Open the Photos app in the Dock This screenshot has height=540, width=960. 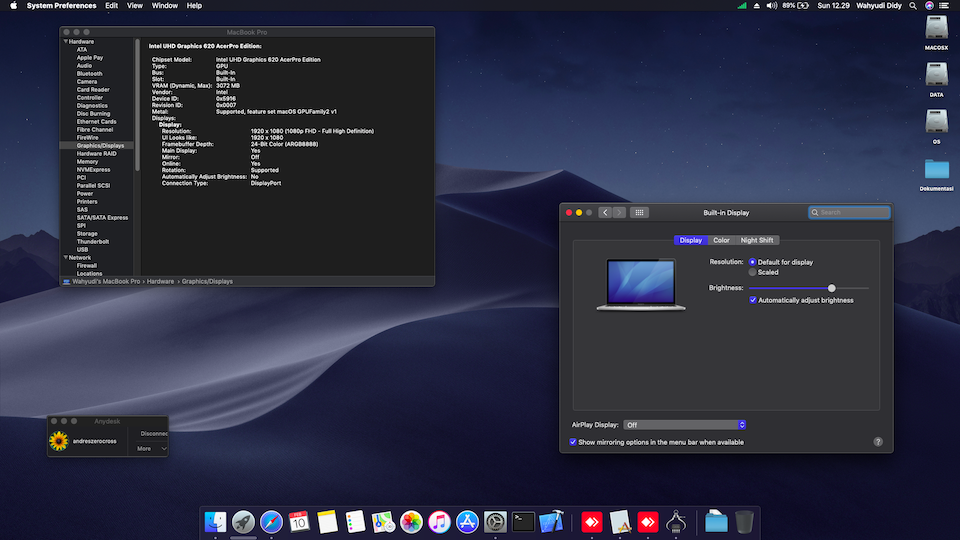click(411, 521)
